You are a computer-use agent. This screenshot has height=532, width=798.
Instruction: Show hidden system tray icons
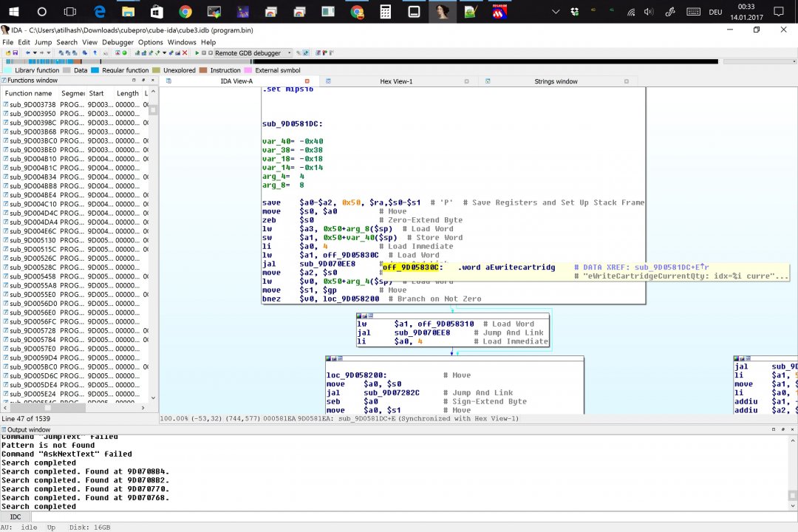[555, 12]
